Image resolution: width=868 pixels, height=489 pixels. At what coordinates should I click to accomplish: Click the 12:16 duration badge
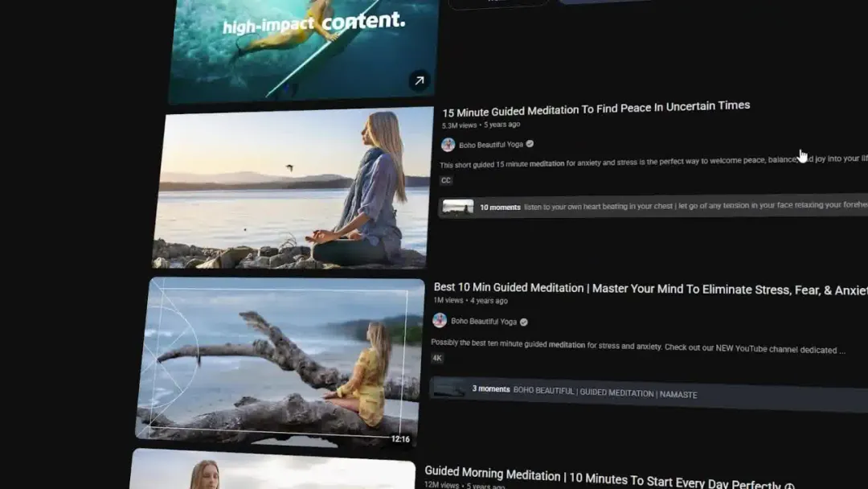(x=400, y=439)
